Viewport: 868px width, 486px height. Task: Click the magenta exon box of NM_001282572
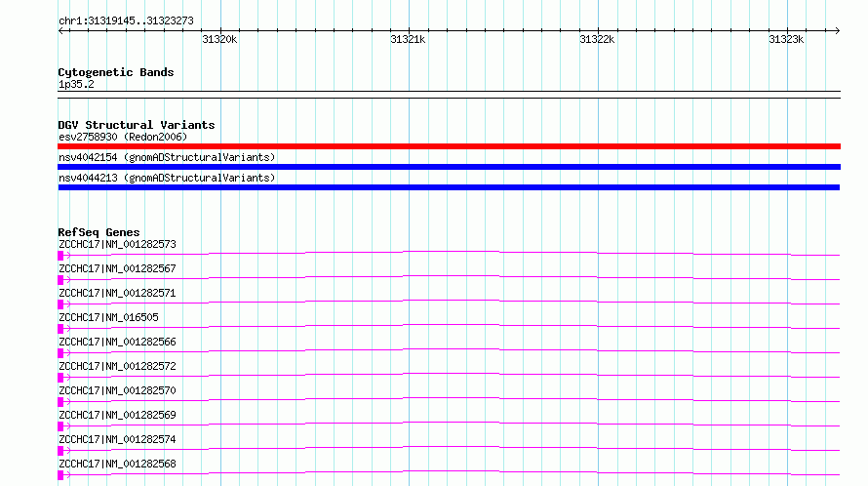[x=60, y=378]
